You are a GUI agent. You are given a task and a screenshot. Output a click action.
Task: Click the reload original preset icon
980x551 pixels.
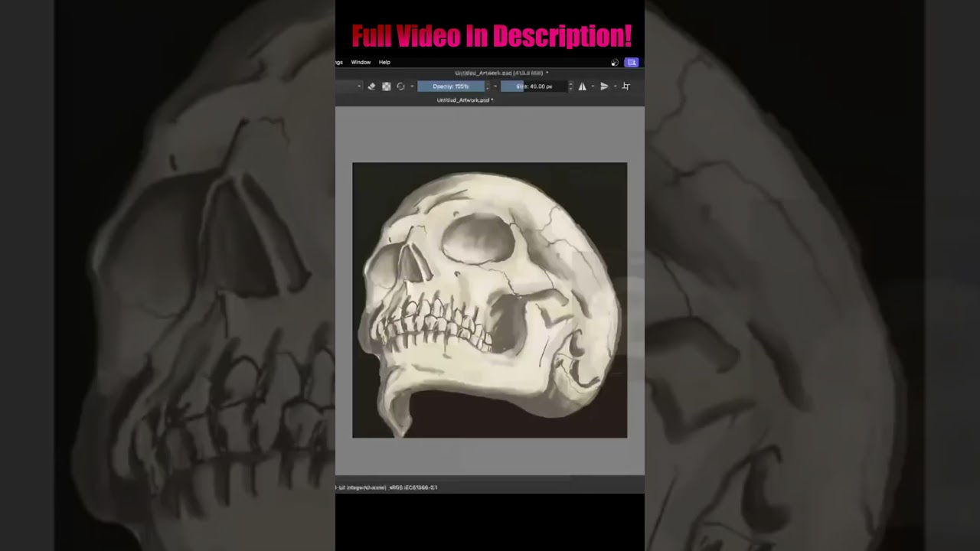pyautogui.click(x=400, y=86)
